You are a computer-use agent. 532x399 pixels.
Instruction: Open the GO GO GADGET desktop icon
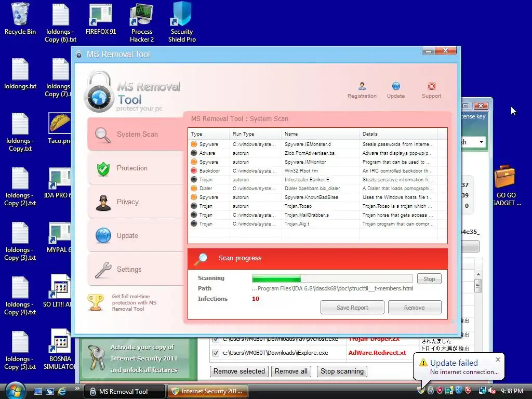click(506, 185)
